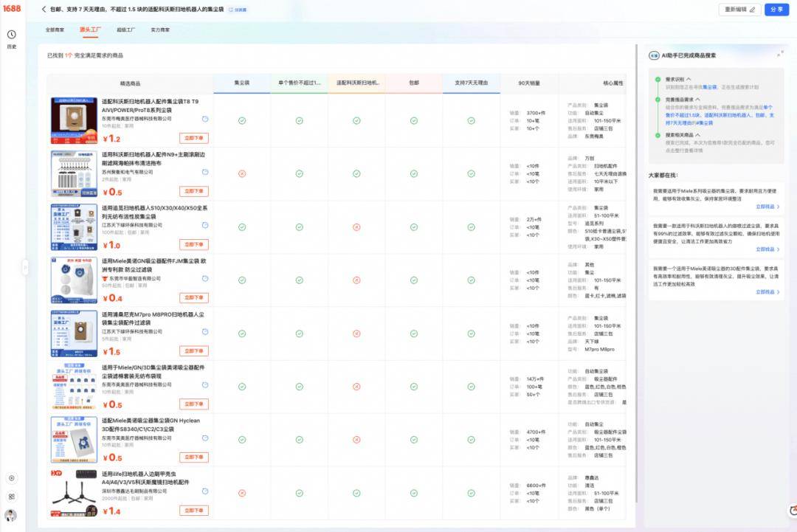797x532 pixels.
Task: Open the 历史 history clock icon
Action: pos(12,35)
